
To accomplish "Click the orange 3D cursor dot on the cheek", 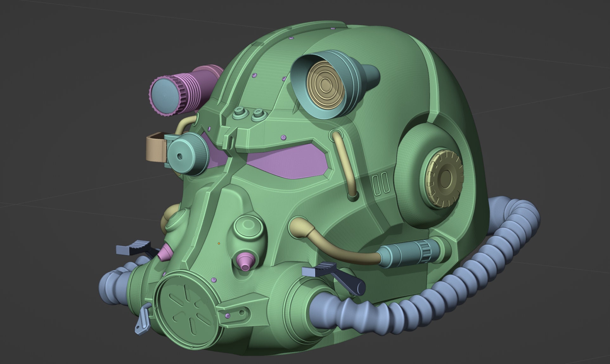I will pos(219,243).
